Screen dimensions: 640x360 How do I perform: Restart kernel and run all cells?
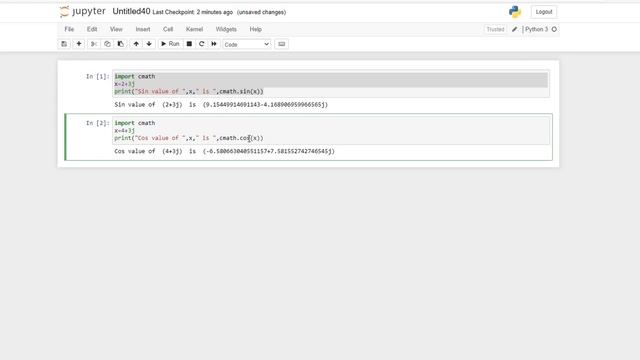tap(214, 44)
